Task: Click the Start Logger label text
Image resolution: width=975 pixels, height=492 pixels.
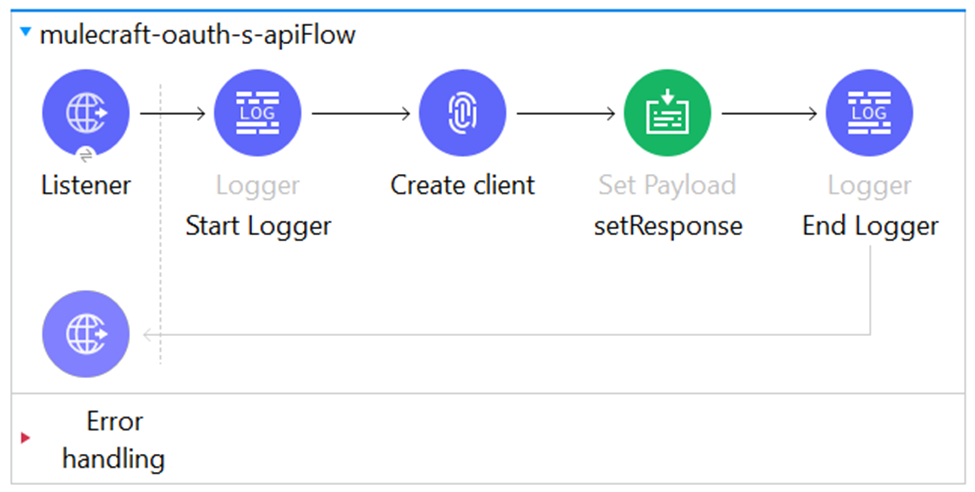Action: [258, 226]
